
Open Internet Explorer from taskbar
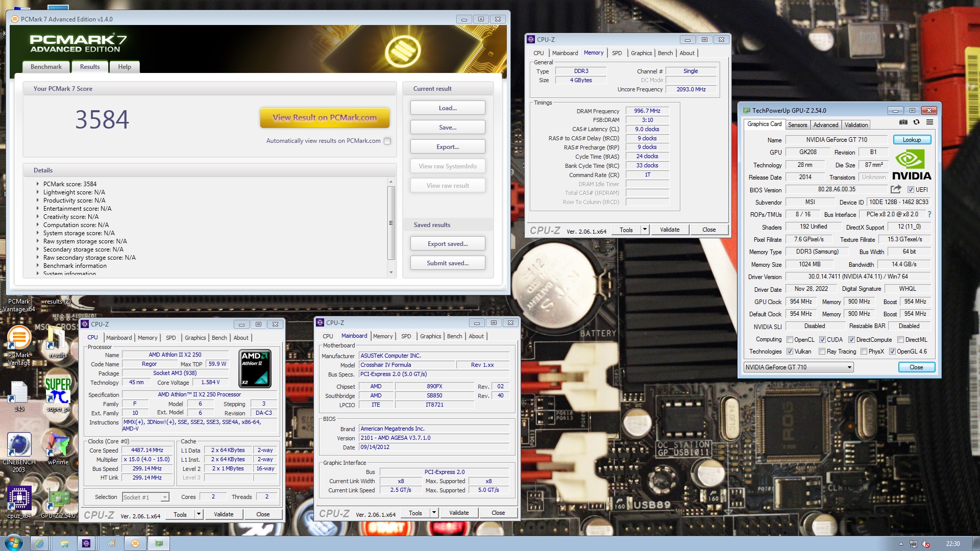(x=39, y=543)
